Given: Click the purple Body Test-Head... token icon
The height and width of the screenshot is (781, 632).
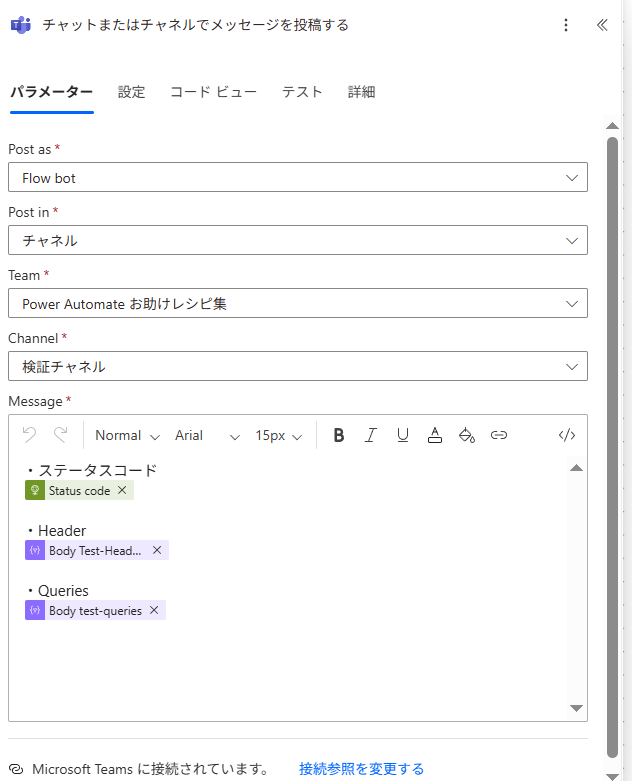Looking at the screenshot, I should coord(35,550).
